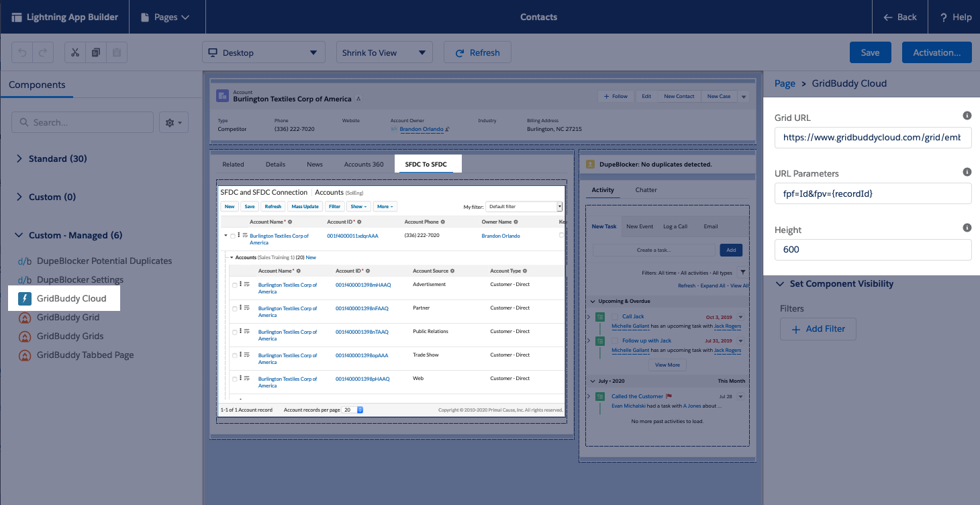Open the Pages dropdown menu

[165, 17]
